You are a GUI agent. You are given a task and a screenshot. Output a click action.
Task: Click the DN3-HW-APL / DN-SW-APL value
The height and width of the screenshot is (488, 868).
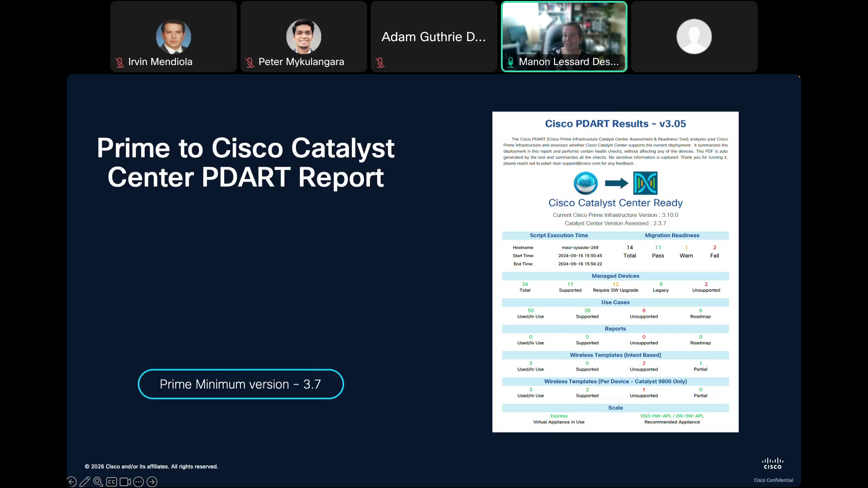click(x=672, y=416)
